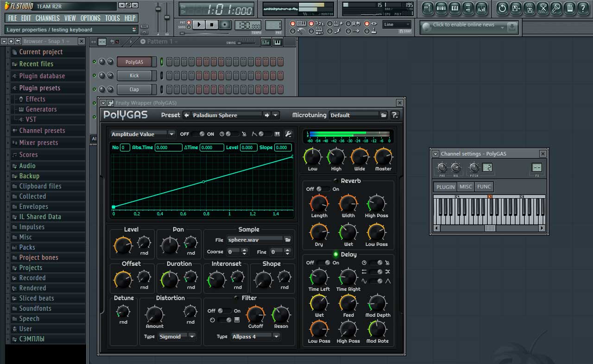The height and width of the screenshot is (364, 593).
Task: Open the piano roll view icon
Action: click(455, 8)
